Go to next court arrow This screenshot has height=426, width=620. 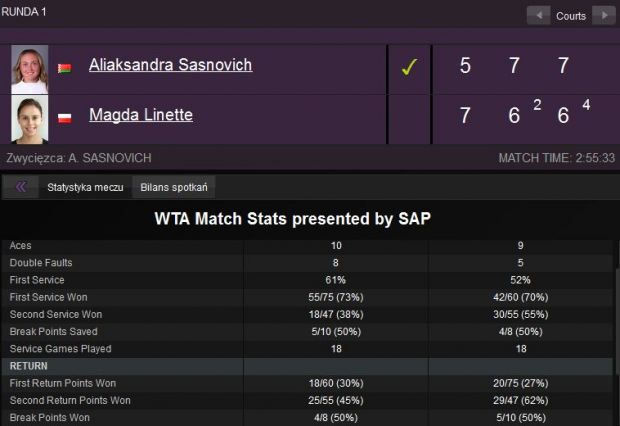(603, 15)
